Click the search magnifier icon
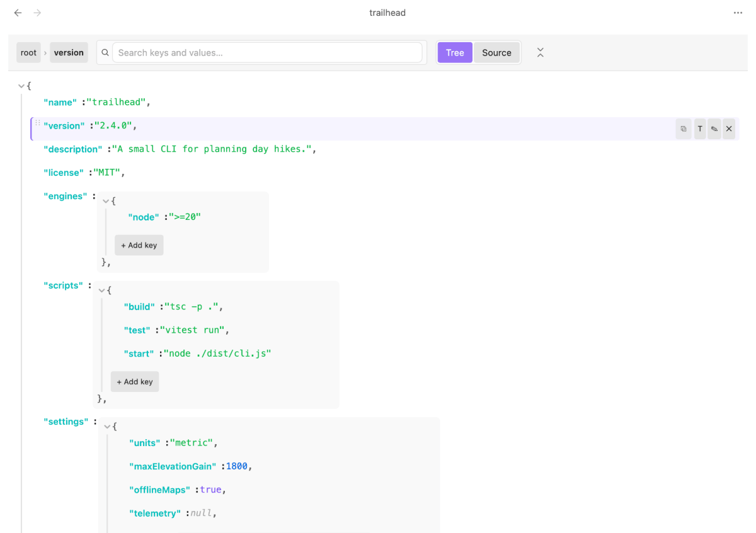Screen dimensions: 756x533 105,53
